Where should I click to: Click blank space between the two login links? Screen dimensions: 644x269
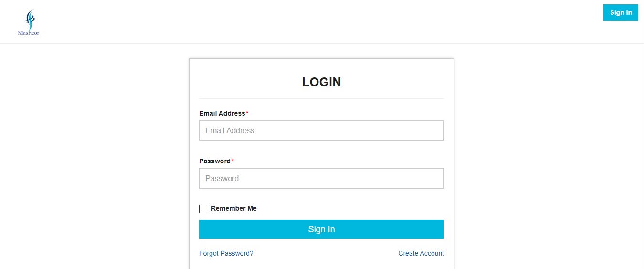point(326,253)
